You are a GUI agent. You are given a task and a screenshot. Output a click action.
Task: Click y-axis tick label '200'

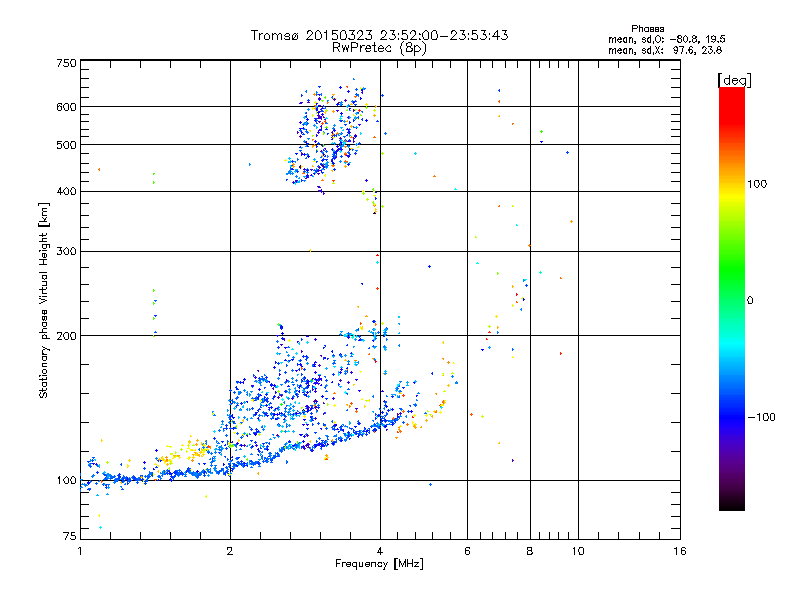(x=67, y=336)
